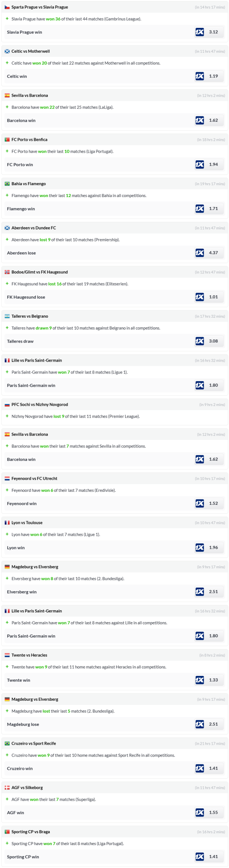Click the Feyenoord win bet label
The image size is (229, 868).
pos(22,504)
